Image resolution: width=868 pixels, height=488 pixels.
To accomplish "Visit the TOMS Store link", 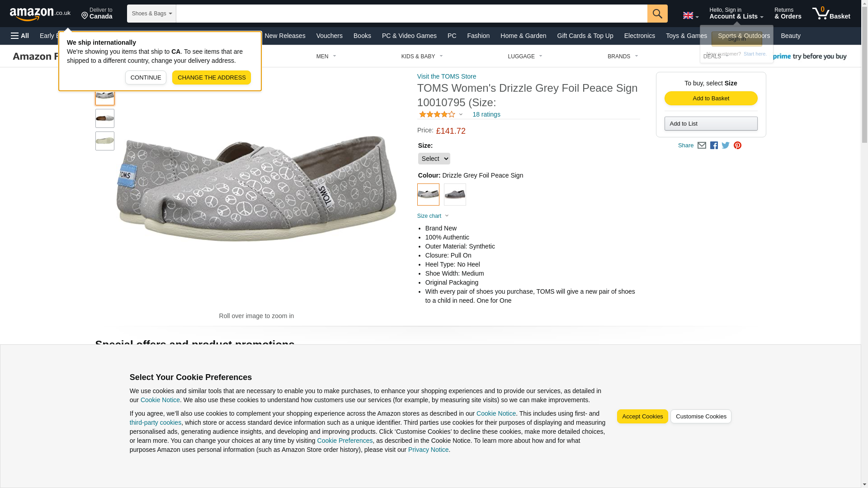I will coord(446,76).
